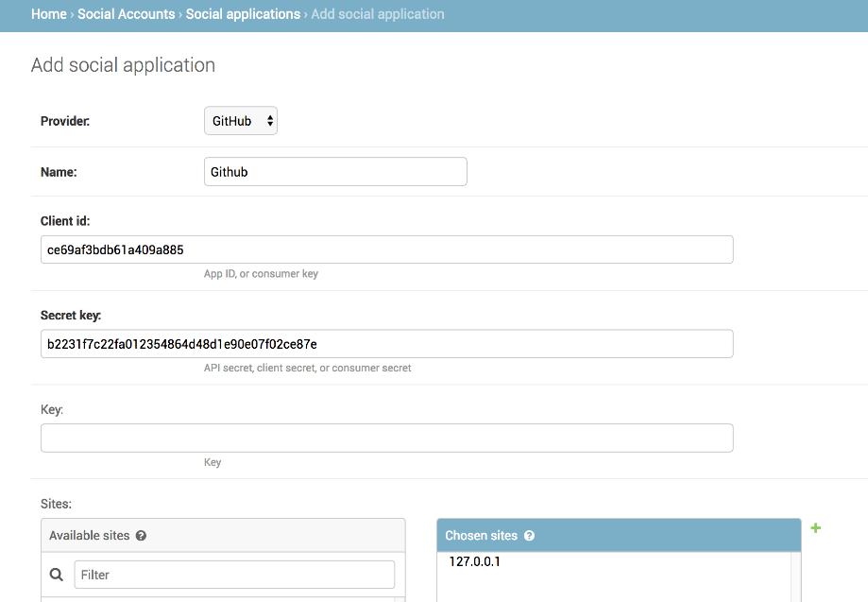Navigate to Social applications breadcrumb
This screenshot has width=868, height=602.
click(243, 14)
